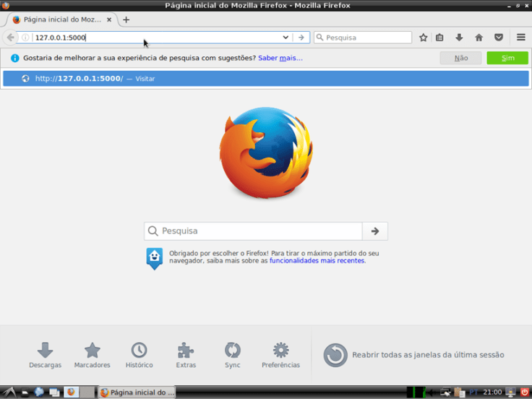Click the Sim button for suggestions
Screen dimensions: 532x399
(507, 58)
